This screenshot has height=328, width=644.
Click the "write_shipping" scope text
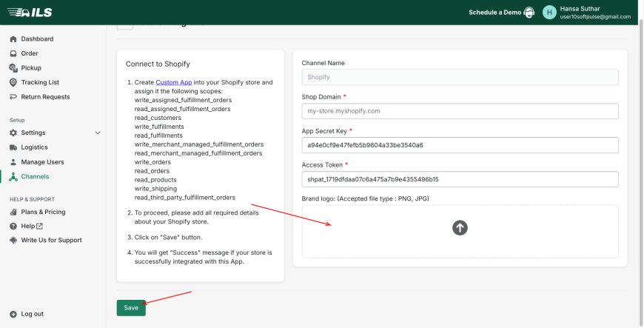pyautogui.click(x=155, y=189)
